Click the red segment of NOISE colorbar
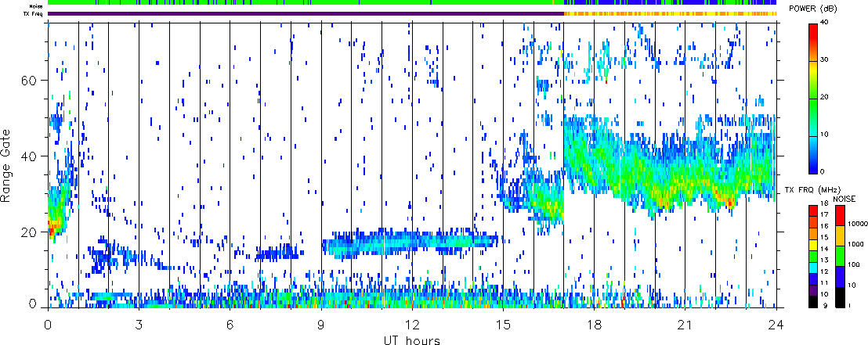Screen dimensions: 868x345 (x=841, y=214)
